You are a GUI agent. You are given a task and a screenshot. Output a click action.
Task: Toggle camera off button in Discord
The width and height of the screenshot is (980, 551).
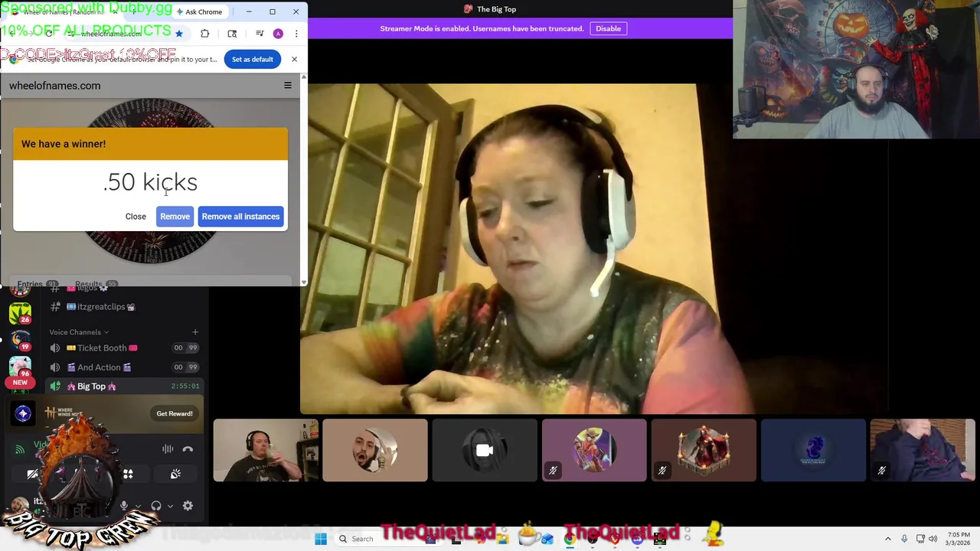click(32, 474)
